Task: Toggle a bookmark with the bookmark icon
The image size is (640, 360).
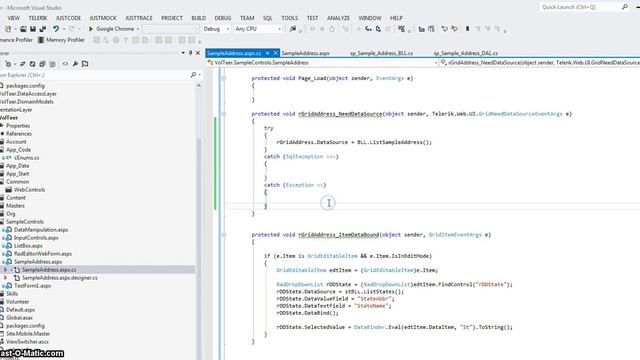Action: tap(467, 29)
